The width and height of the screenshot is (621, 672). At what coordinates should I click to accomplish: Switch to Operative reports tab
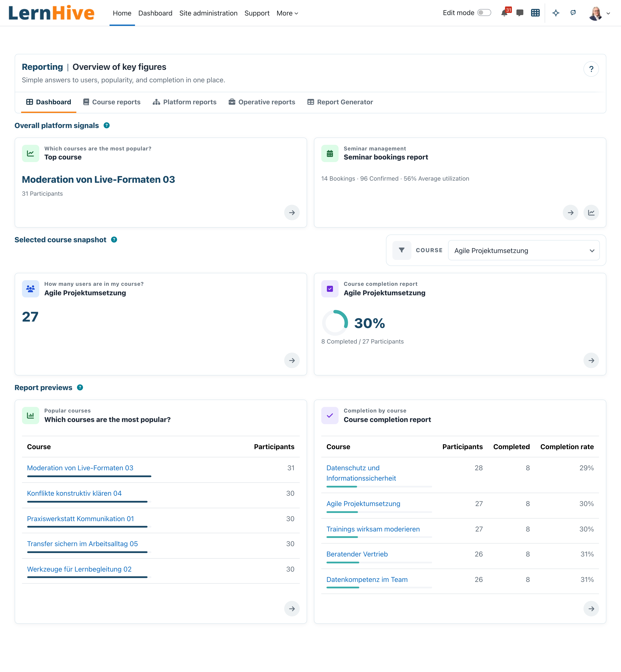pyautogui.click(x=262, y=102)
